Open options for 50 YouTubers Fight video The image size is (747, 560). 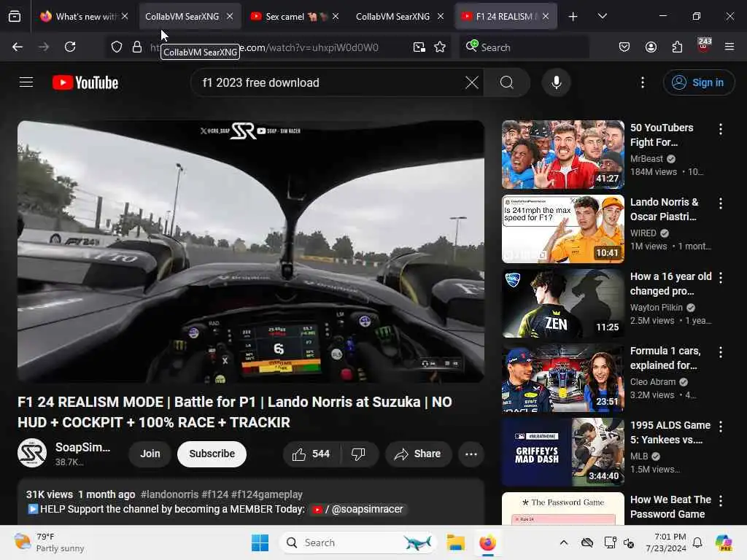coord(720,128)
